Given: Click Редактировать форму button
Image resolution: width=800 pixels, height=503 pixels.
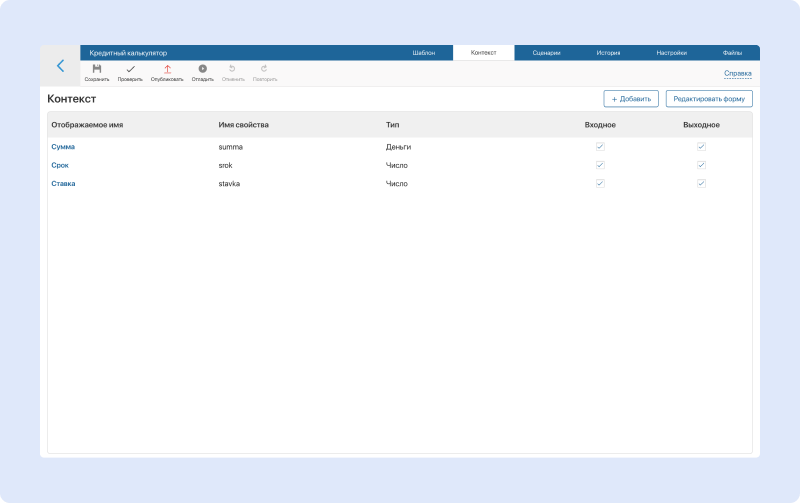Looking at the screenshot, I should pyautogui.click(x=709, y=99).
